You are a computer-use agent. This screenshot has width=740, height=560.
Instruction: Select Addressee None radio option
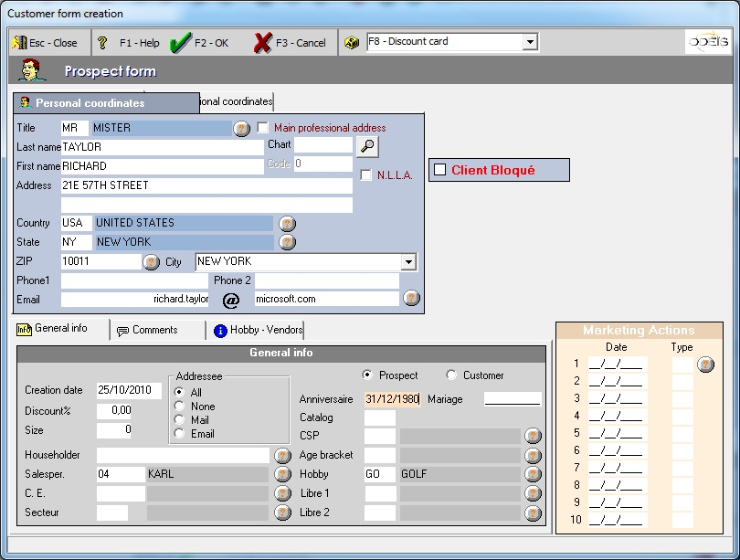tap(179, 406)
